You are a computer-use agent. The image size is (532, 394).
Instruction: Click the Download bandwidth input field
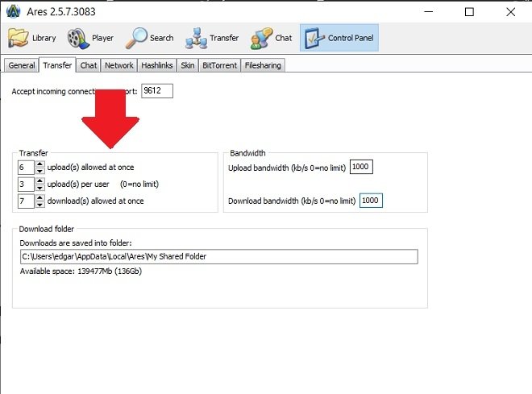tap(371, 201)
